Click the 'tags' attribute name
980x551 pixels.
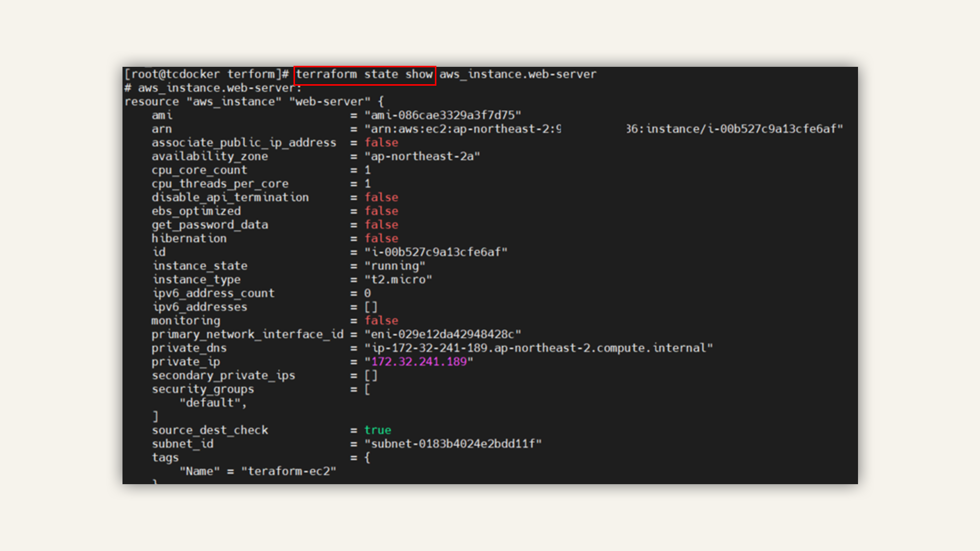pos(165,458)
